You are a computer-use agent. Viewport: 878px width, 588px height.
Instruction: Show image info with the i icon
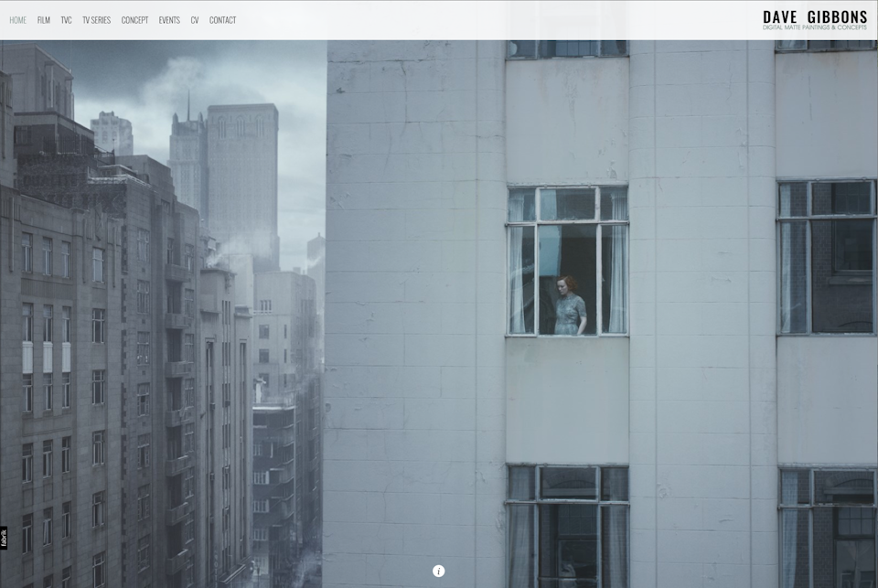(438, 572)
